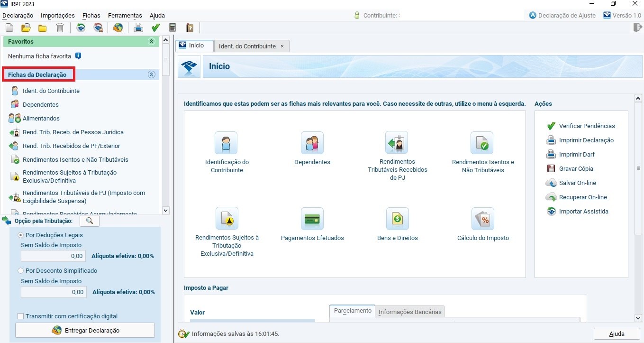The image size is (644, 343).
Task: Select the Por Desconto Simplificado option
Action: tap(21, 271)
